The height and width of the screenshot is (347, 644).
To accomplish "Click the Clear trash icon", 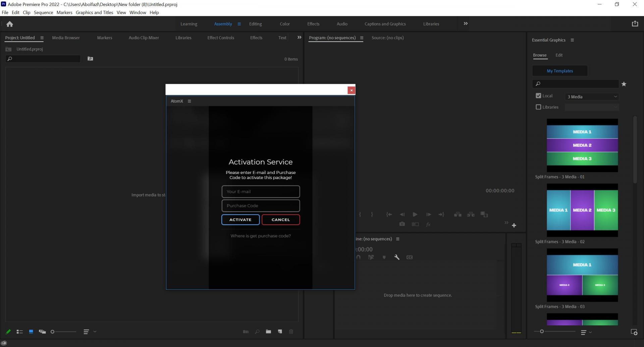I will (x=291, y=332).
